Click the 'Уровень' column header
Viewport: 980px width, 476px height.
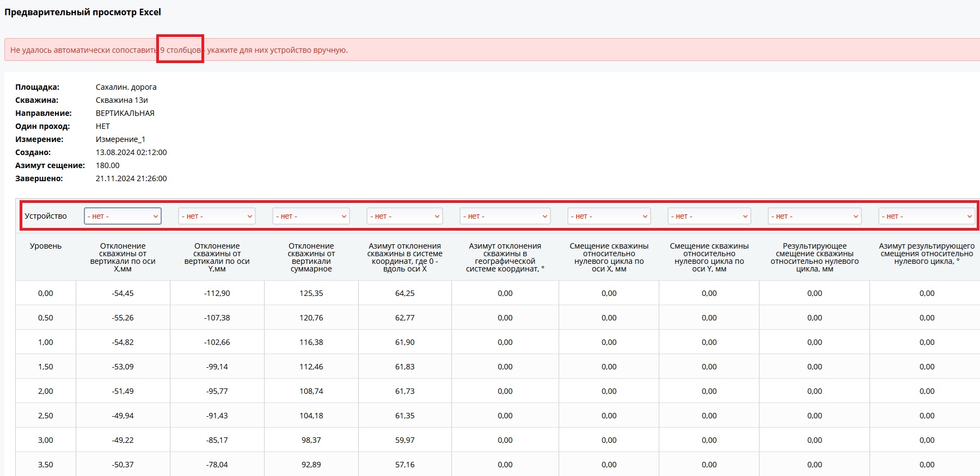tap(46, 246)
